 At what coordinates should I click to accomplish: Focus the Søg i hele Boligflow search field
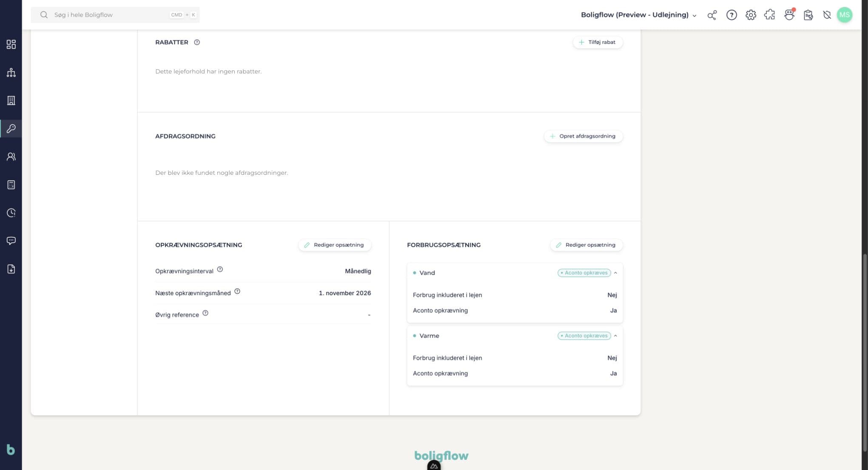click(115, 15)
